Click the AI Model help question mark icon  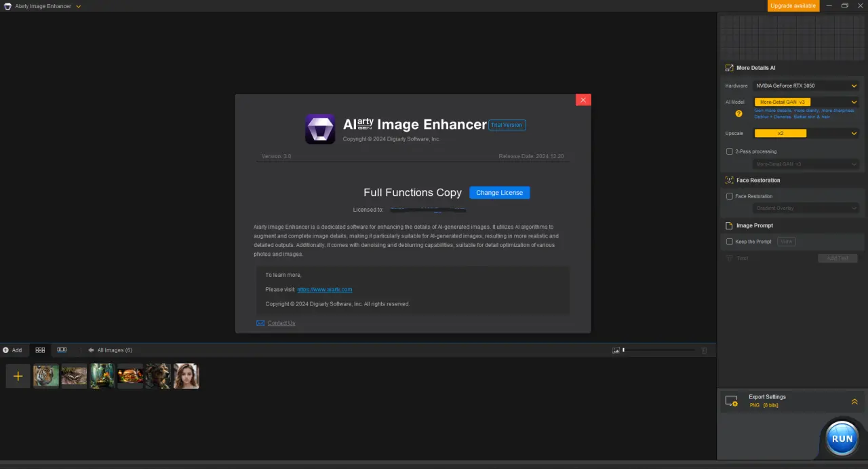739,113
